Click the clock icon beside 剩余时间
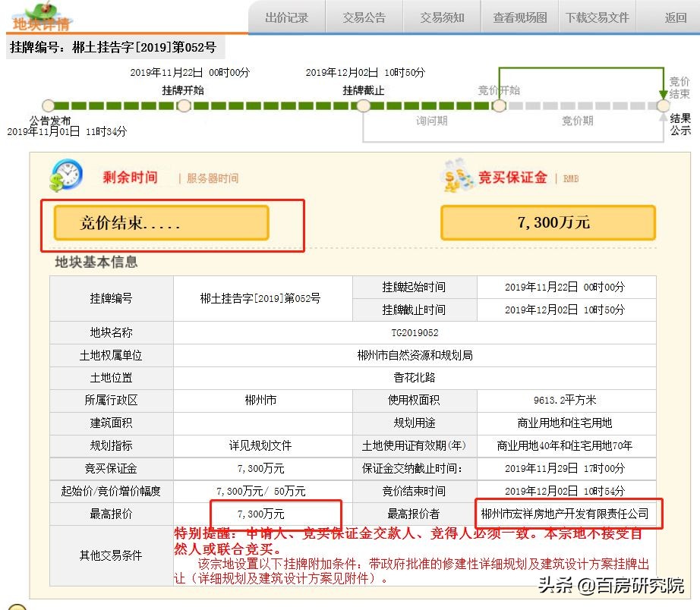This screenshot has width=700, height=610. point(67,177)
